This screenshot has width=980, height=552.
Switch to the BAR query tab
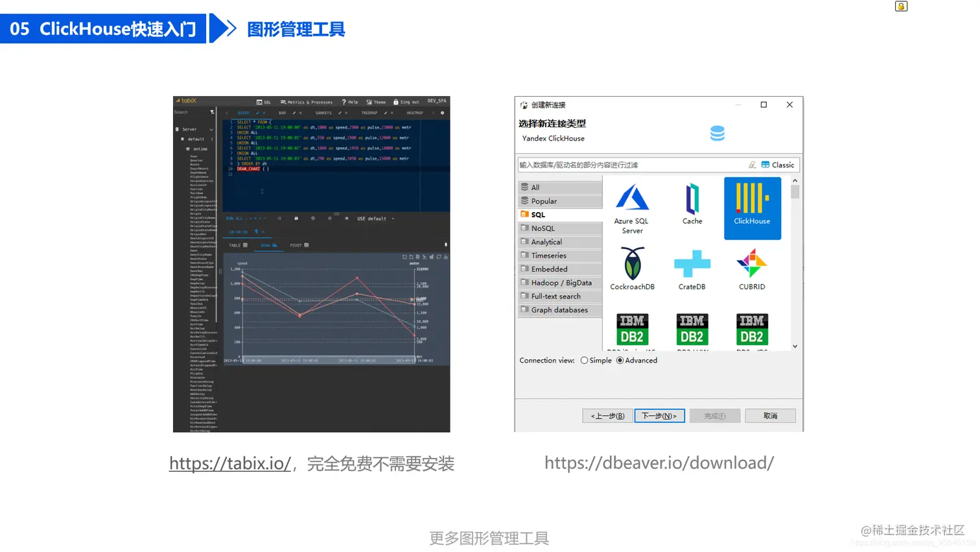282,113
